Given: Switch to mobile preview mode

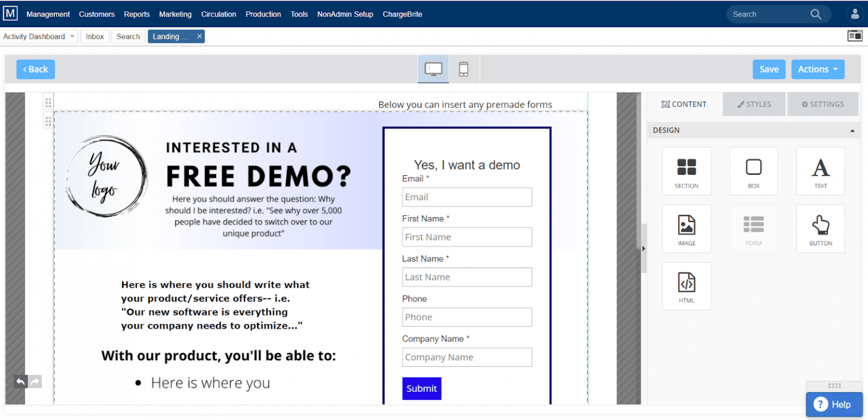Looking at the screenshot, I should click(463, 68).
